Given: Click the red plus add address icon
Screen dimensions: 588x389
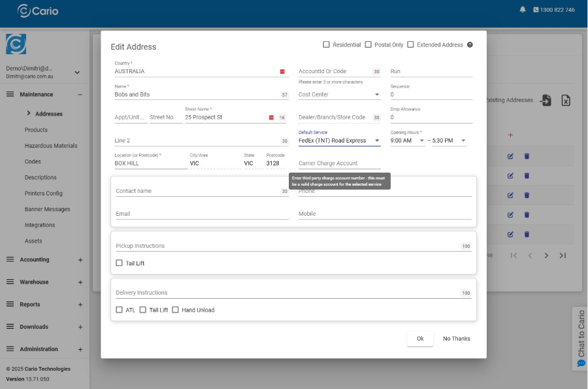Looking at the screenshot, I should point(510,135).
